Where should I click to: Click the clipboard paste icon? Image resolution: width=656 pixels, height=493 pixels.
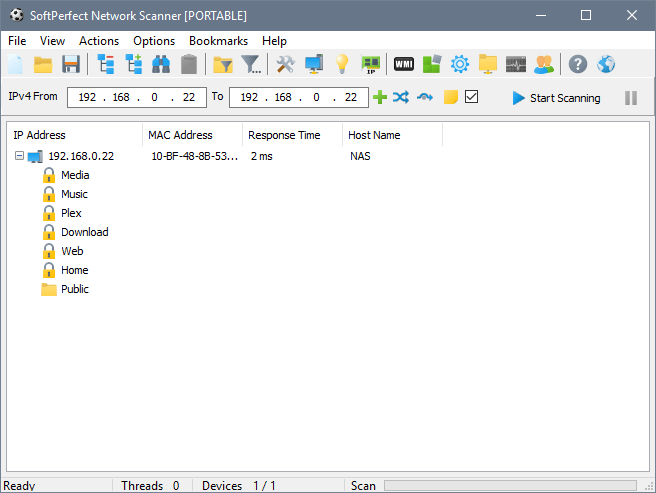(189, 64)
